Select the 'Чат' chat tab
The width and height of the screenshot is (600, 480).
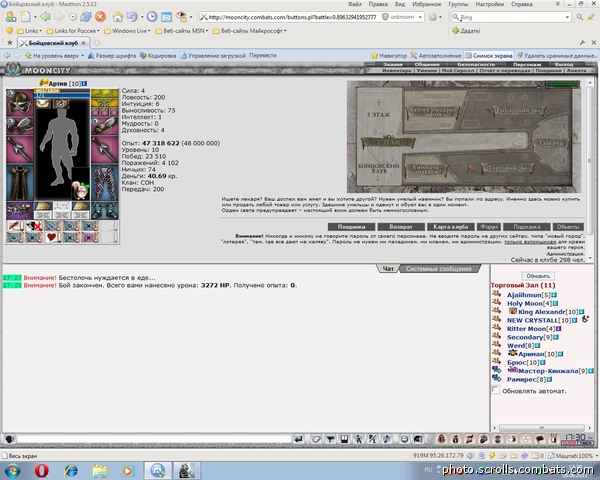coord(388,269)
